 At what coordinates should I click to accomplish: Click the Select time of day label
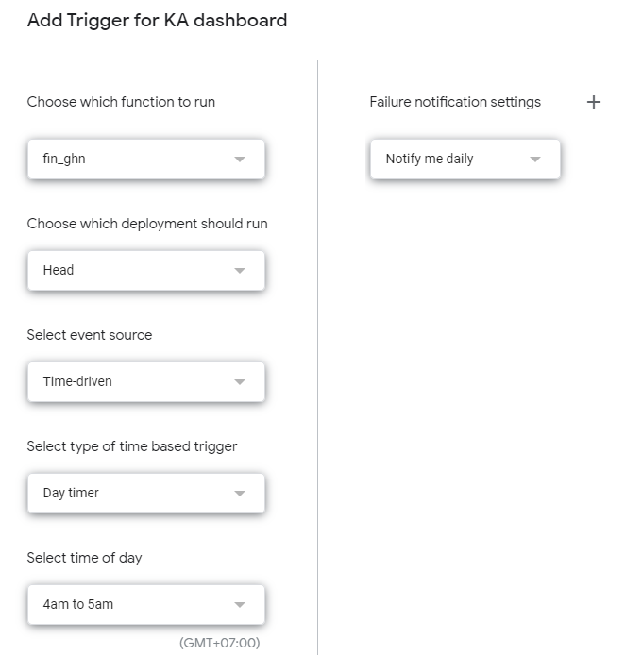[x=85, y=558]
